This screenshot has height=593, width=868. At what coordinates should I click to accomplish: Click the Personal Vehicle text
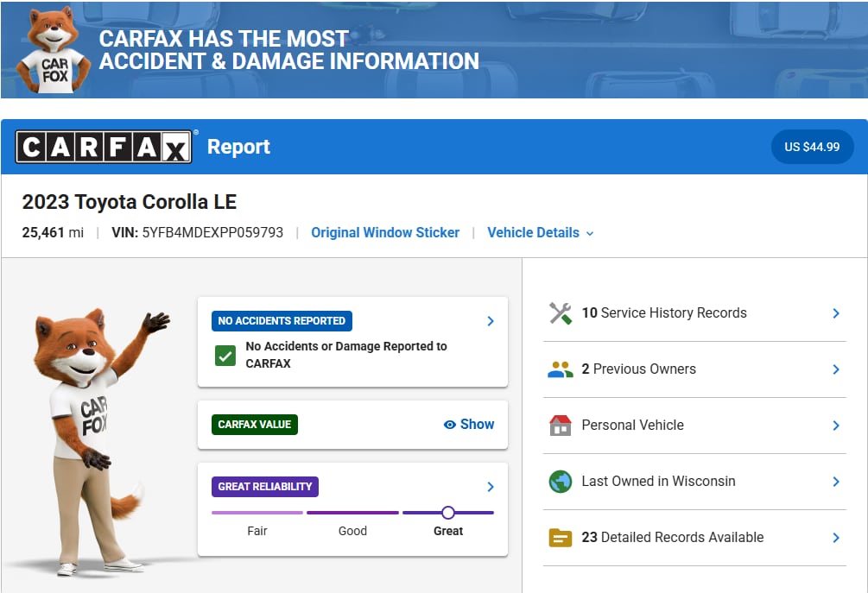(x=633, y=426)
